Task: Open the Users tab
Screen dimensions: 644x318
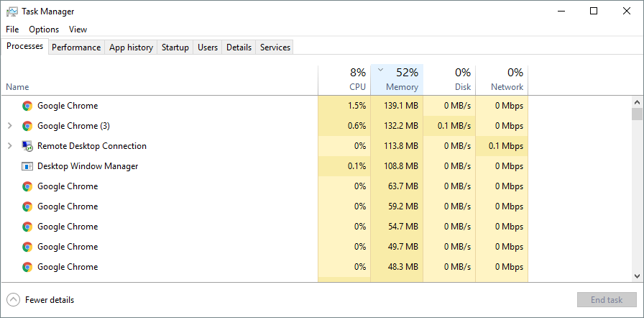Action: click(x=208, y=47)
